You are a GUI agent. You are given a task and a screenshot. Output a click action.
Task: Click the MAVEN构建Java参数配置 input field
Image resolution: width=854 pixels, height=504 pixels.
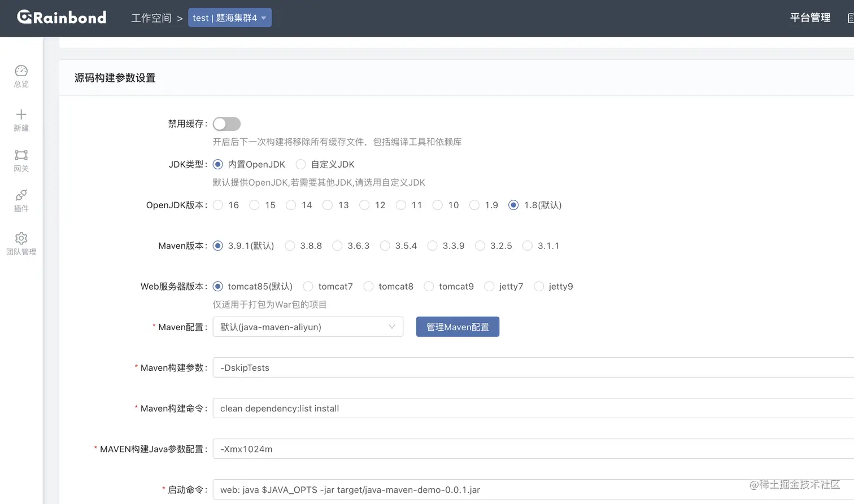(x=533, y=449)
